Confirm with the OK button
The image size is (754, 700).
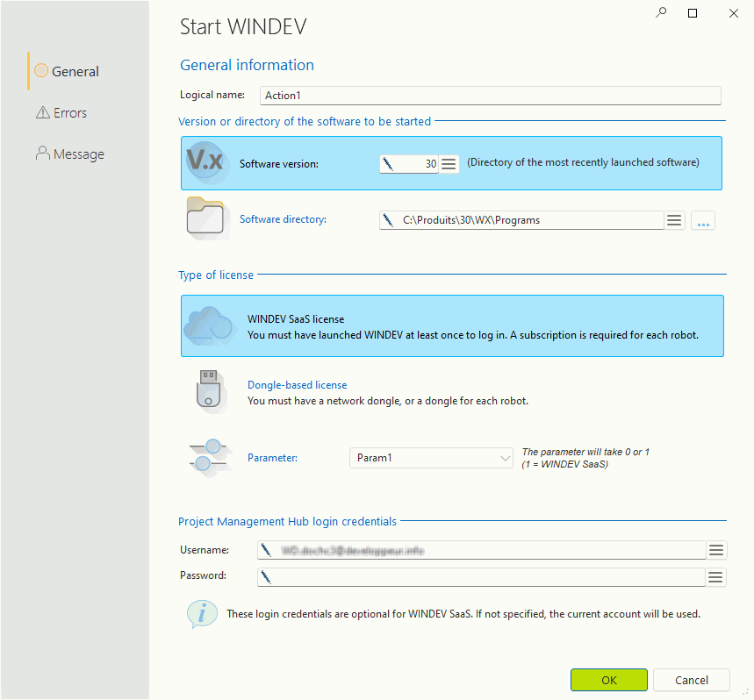(609, 680)
